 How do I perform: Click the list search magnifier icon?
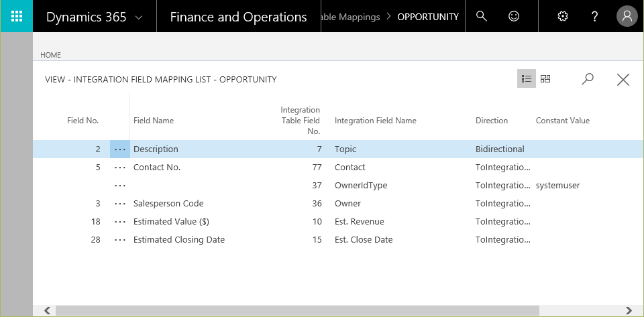588,78
